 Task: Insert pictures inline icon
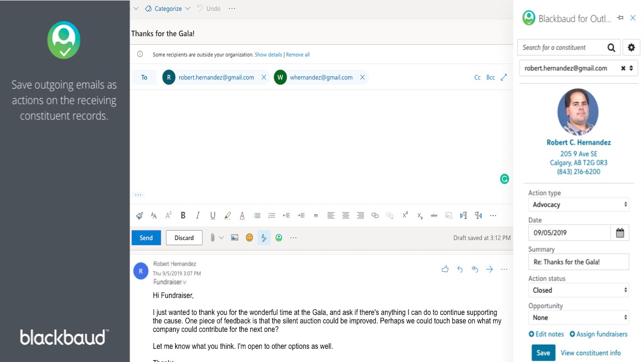point(234,238)
